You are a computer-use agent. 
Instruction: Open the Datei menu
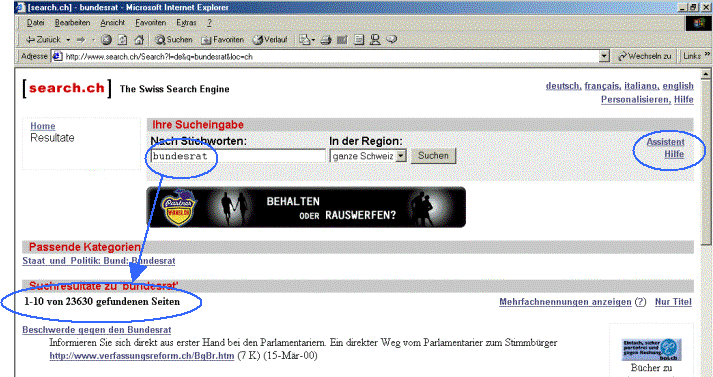pos(35,23)
